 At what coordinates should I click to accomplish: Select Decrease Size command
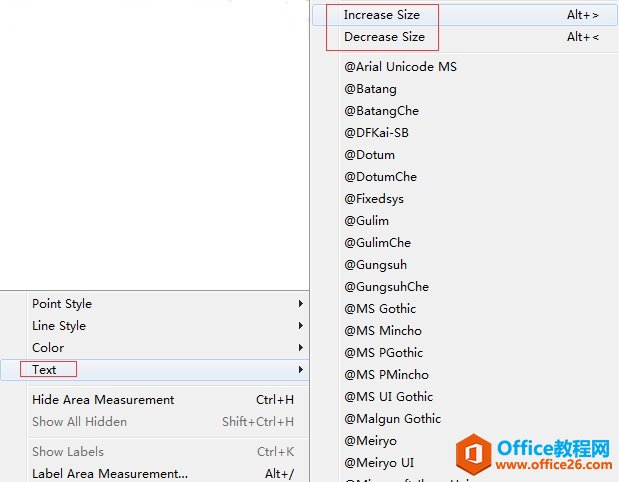point(465,37)
